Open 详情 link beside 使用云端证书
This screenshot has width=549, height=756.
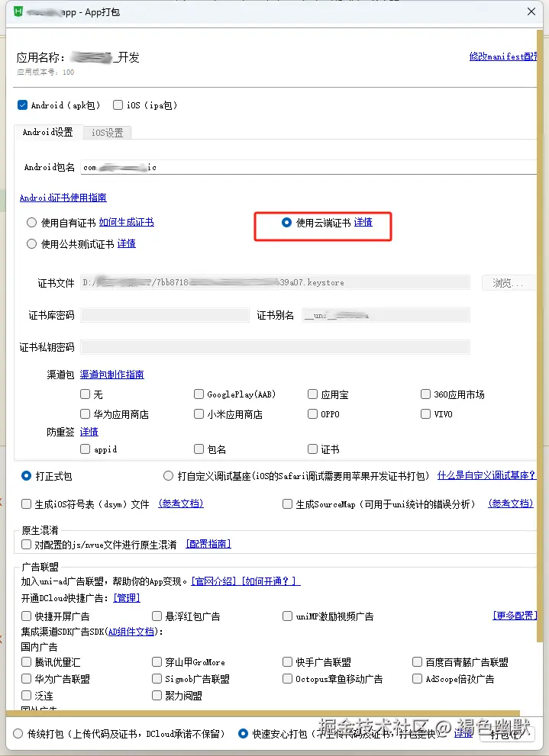point(363,222)
